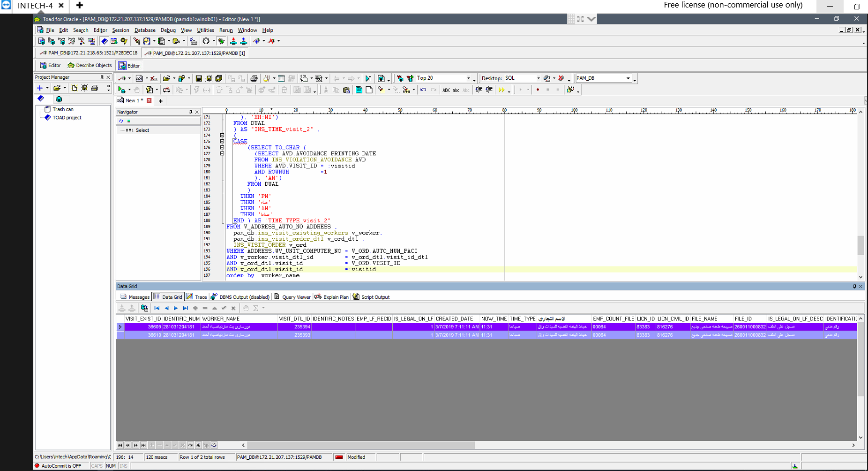
Task: Switch to the Script Output tab
Action: tap(371, 297)
